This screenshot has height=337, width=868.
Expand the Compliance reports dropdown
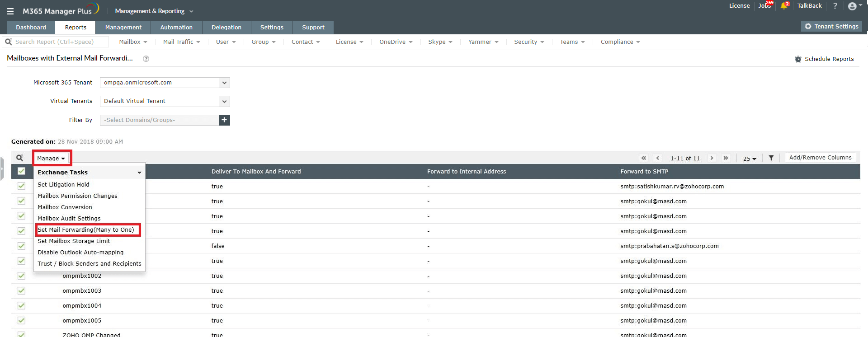pos(620,42)
